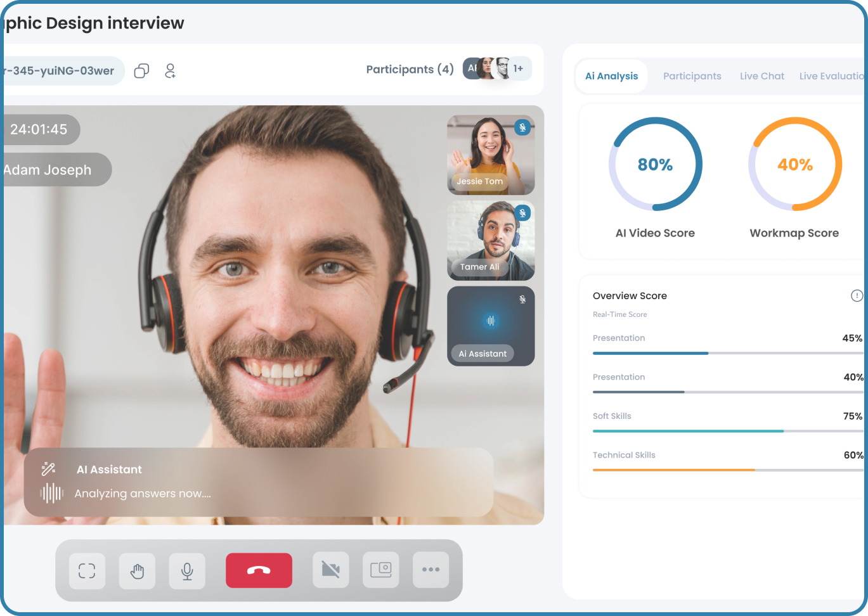Open the three-dots more options menu
Screen dimensions: 868x616
coord(431,570)
